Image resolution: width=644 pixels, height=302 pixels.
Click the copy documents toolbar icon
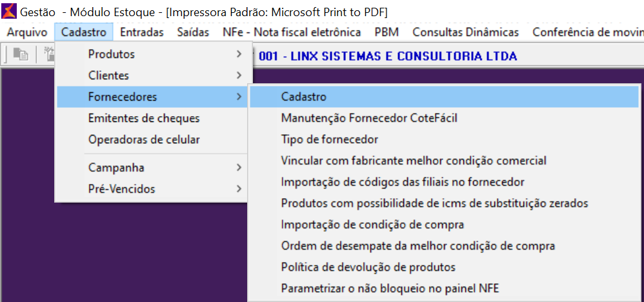[21, 55]
